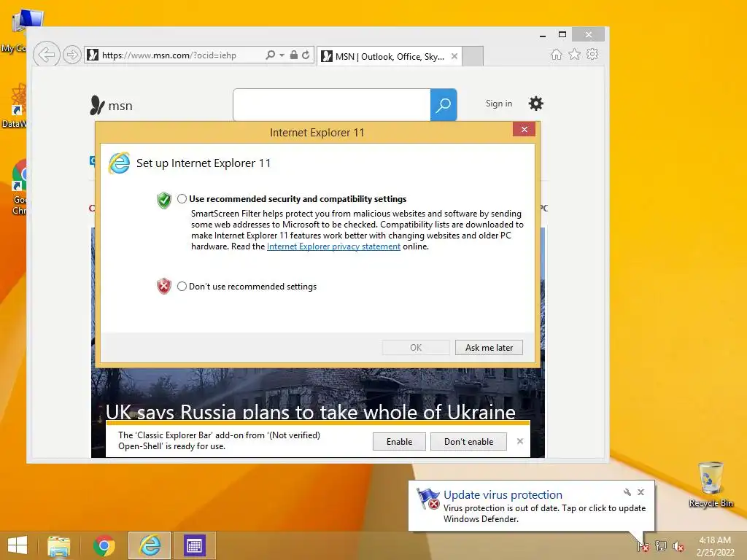Image resolution: width=747 pixels, height=560 pixels.
Task: Go to the Home page icon
Action: 557,54
